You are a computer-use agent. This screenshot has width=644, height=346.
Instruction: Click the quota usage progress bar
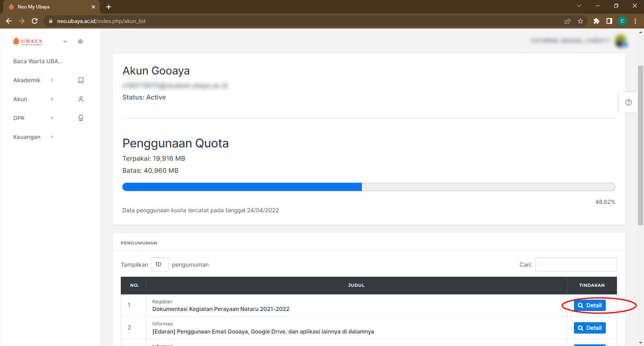[368, 187]
